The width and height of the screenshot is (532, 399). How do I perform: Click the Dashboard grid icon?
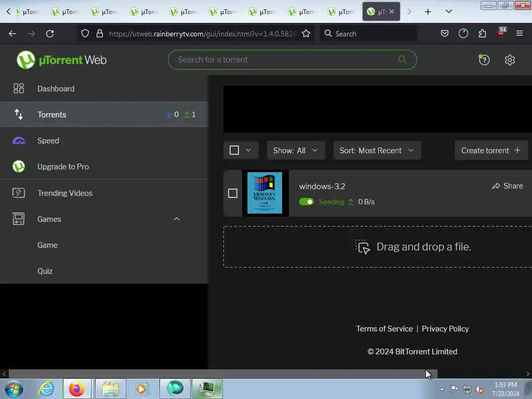(19, 88)
